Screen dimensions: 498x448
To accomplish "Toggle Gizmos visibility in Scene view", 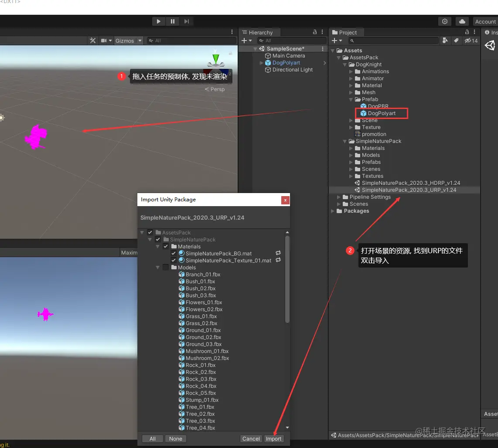I will click(125, 41).
